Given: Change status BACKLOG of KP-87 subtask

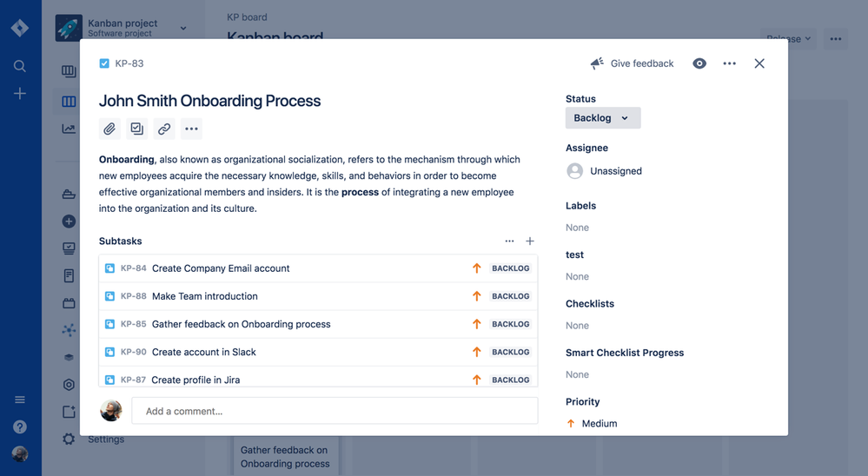Looking at the screenshot, I should point(510,380).
